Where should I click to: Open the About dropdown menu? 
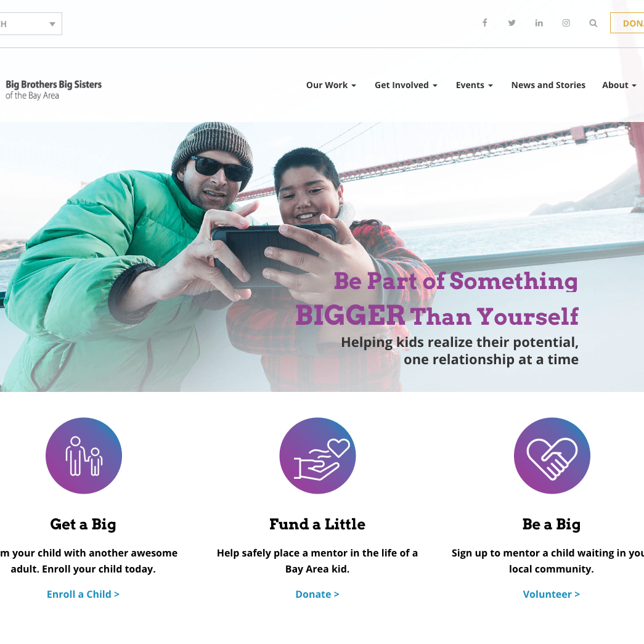[x=619, y=85]
